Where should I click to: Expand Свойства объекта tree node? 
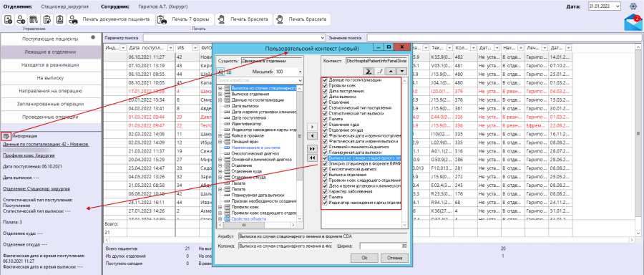click(220, 218)
